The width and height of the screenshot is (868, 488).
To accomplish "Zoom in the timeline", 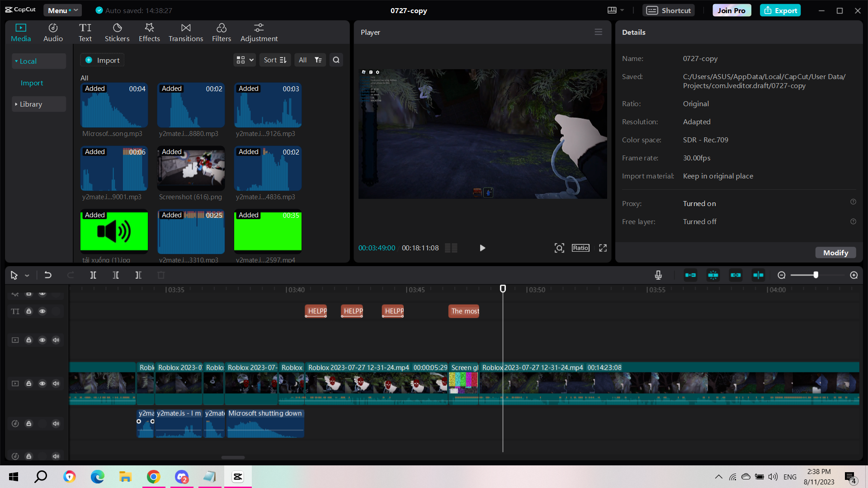I will [854, 275].
